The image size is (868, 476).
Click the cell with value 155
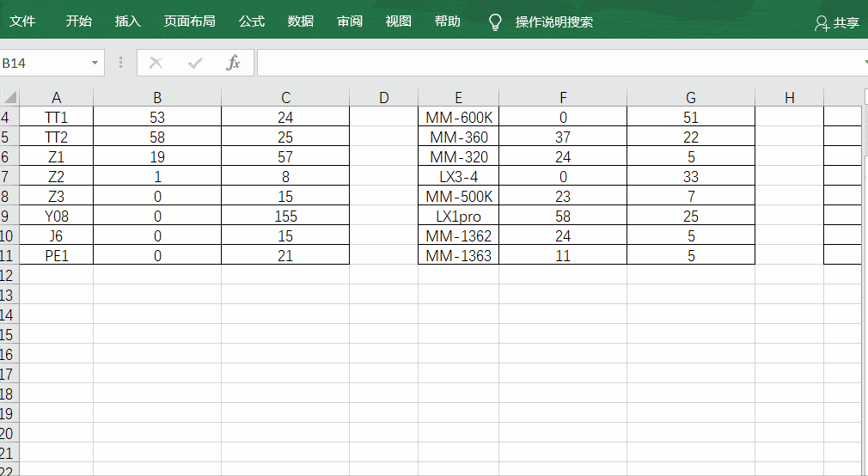[x=285, y=217]
